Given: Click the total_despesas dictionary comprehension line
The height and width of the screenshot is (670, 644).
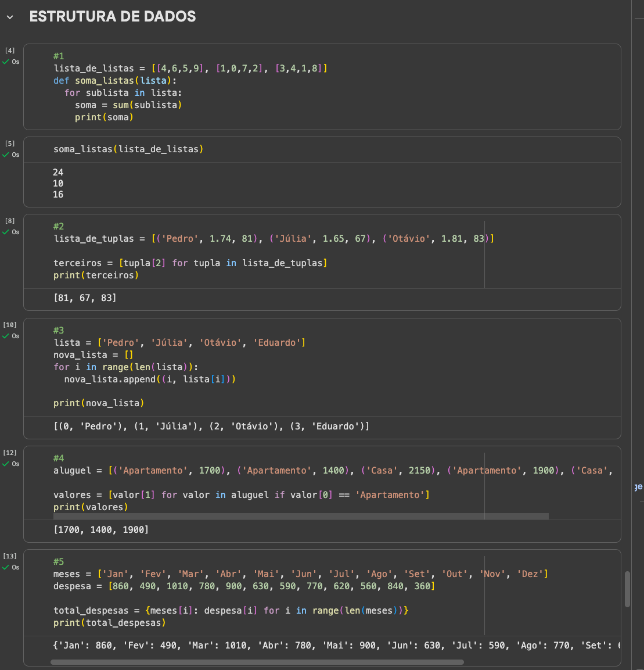Looking at the screenshot, I should pos(231,610).
